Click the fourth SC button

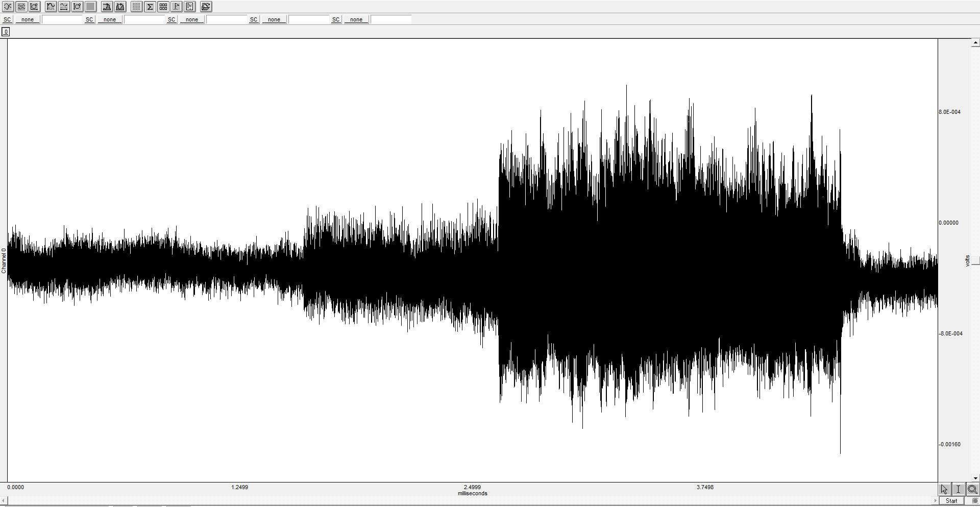(x=254, y=19)
